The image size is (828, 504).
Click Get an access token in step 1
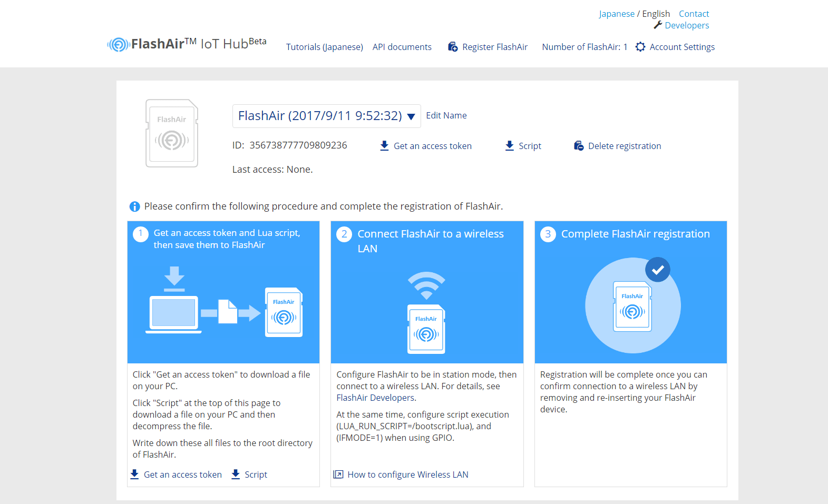tap(182, 475)
